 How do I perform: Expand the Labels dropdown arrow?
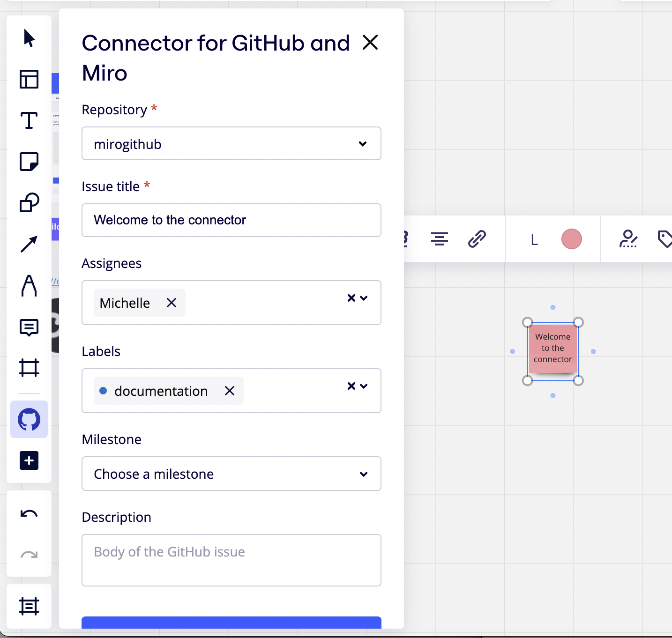364,386
